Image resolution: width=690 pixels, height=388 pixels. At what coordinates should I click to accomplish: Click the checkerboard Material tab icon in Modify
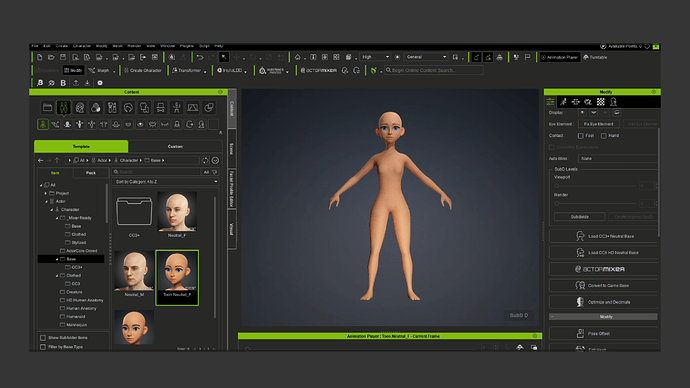(x=601, y=102)
